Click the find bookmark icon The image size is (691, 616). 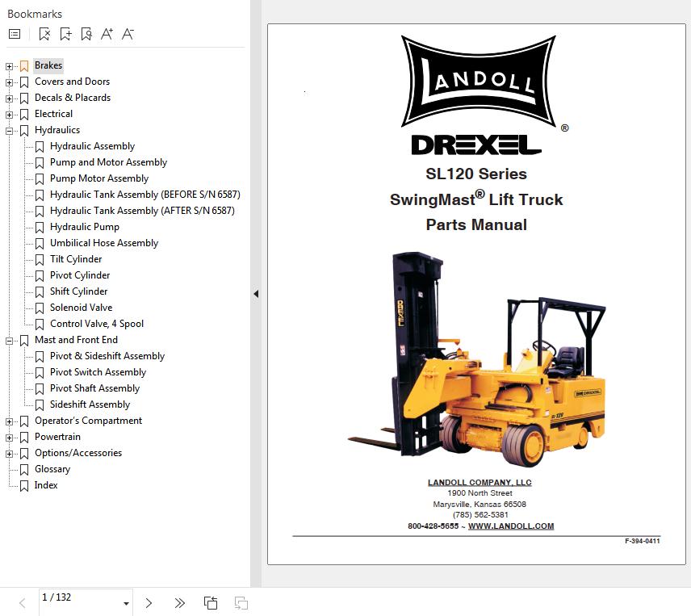(86, 34)
